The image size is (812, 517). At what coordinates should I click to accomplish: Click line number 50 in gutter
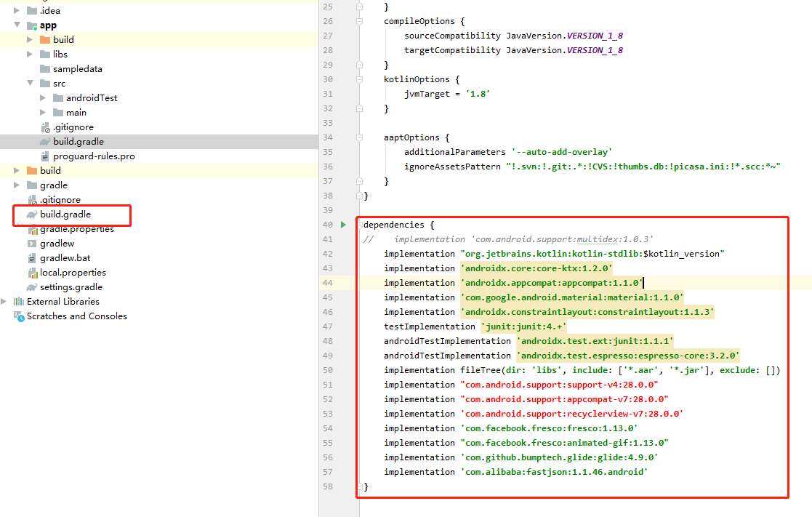point(327,370)
